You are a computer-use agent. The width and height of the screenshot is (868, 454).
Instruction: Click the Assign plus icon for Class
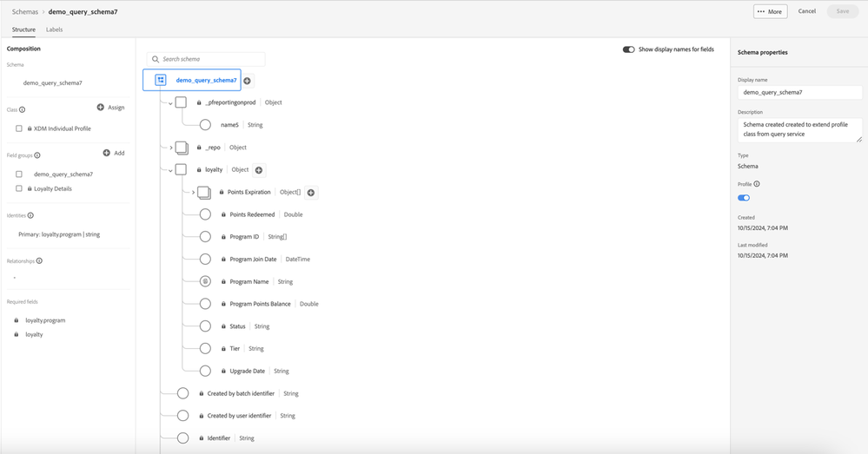point(101,108)
